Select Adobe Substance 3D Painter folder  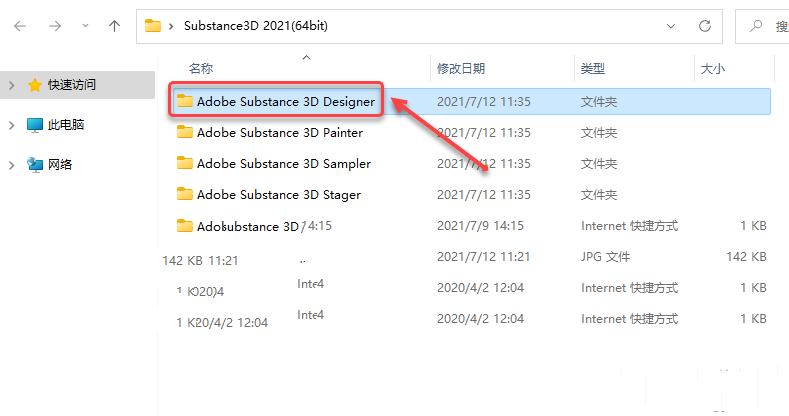point(280,133)
